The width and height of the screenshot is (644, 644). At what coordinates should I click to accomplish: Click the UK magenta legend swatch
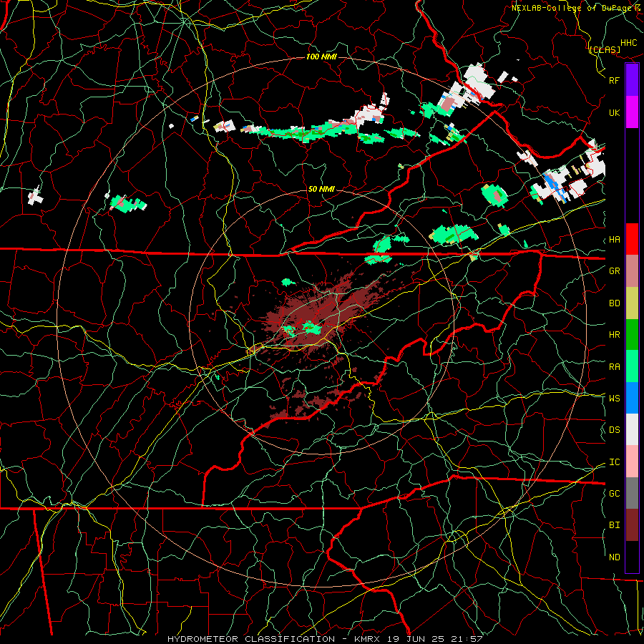point(632,112)
